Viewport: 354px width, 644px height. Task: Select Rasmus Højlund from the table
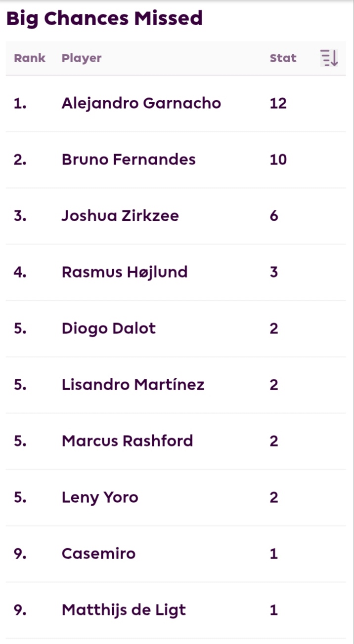pos(176,272)
